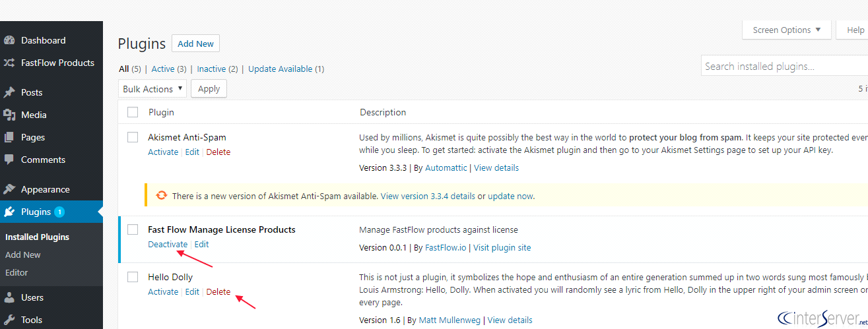Delete the Hello Dolly plugin
Screen dimensions: 868x329
pos(218,291)
